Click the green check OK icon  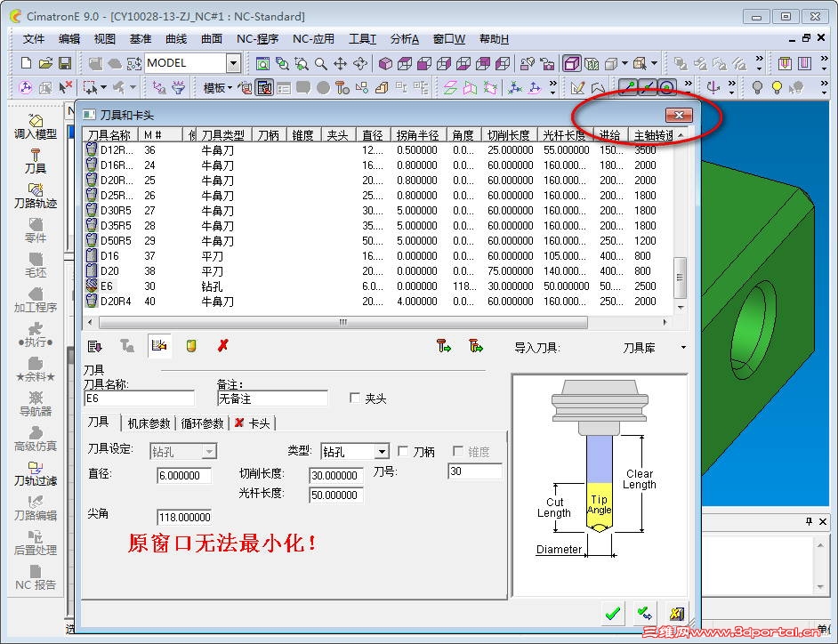(x=612, y=613)
